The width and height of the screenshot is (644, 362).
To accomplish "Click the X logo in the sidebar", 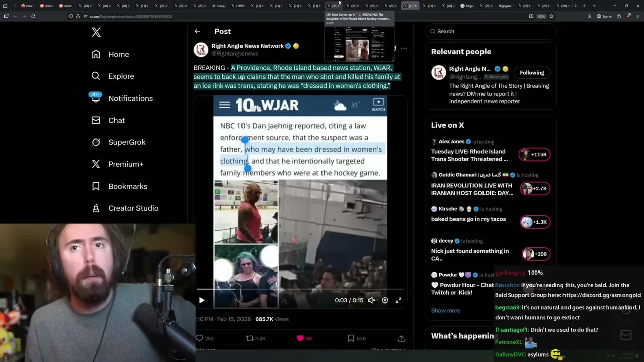I will pyautogui.click(x=96, y=33).
